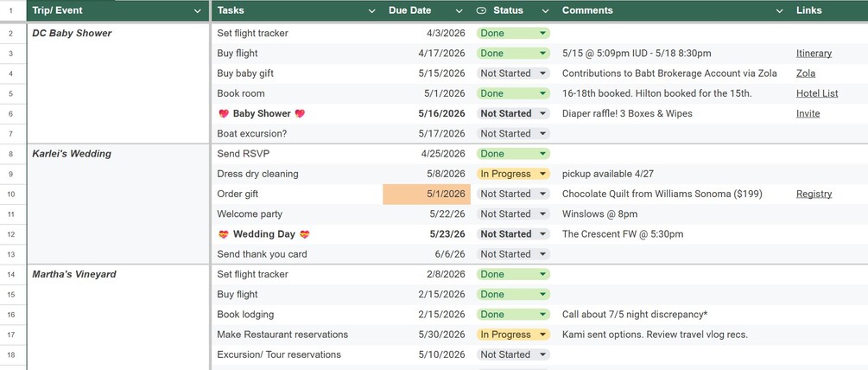This screenshot has width=868, height=370.
Task: Select the Baby Shower task cell with hearts
Action: [x=297, y=113]
